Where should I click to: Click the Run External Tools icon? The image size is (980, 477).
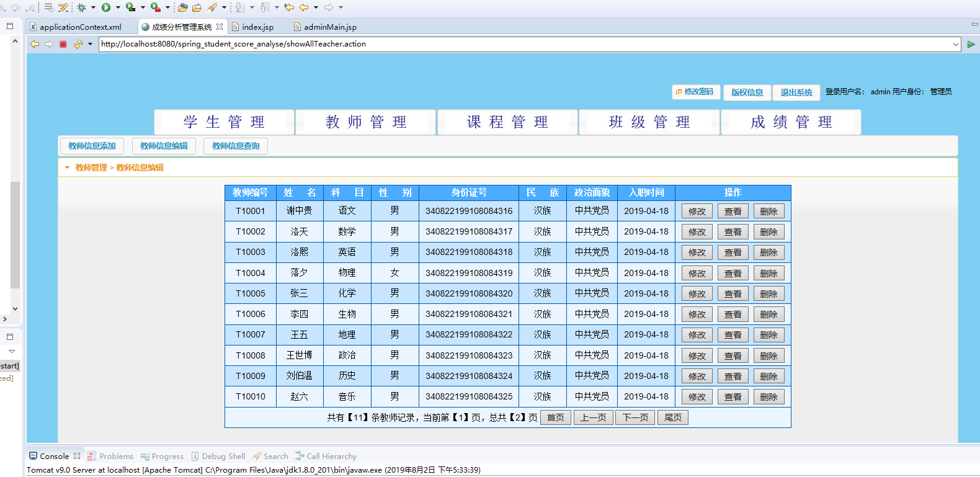[155, 7]
